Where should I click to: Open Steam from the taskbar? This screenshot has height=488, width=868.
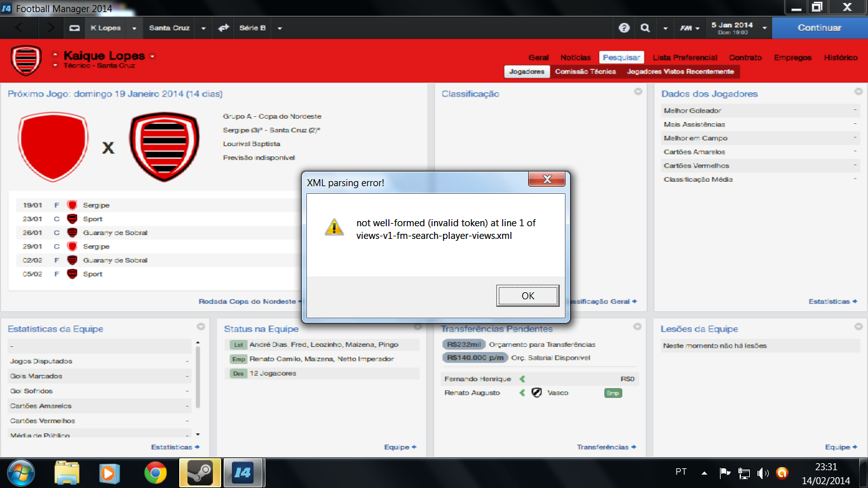(200, 473)
